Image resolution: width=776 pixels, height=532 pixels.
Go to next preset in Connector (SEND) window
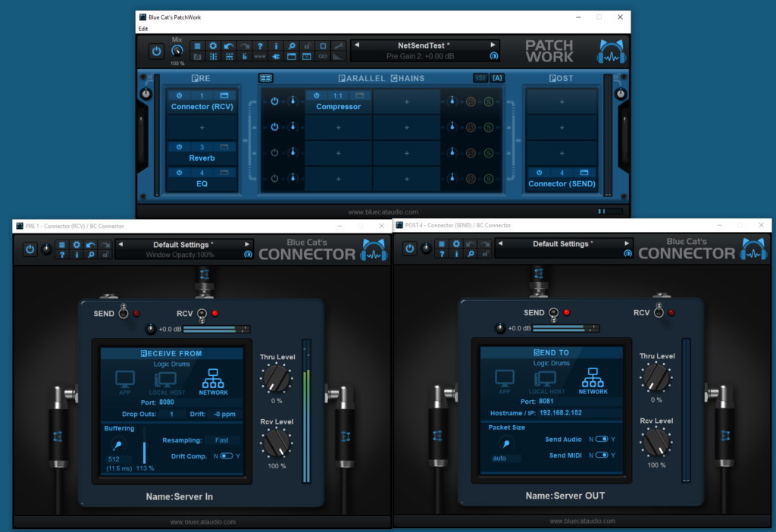coord(627,243)
